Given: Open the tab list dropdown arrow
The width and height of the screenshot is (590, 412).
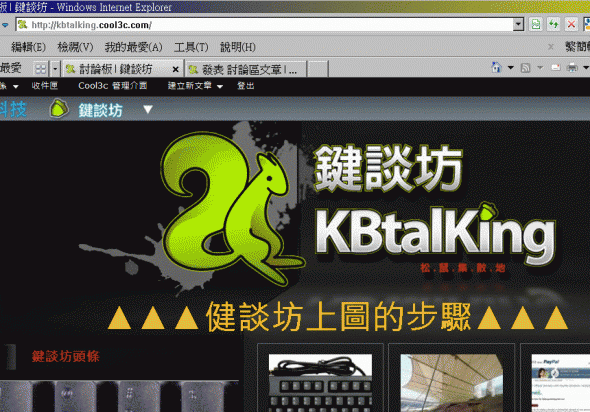Looking at the screenshot, I should [x=55, y=69].
